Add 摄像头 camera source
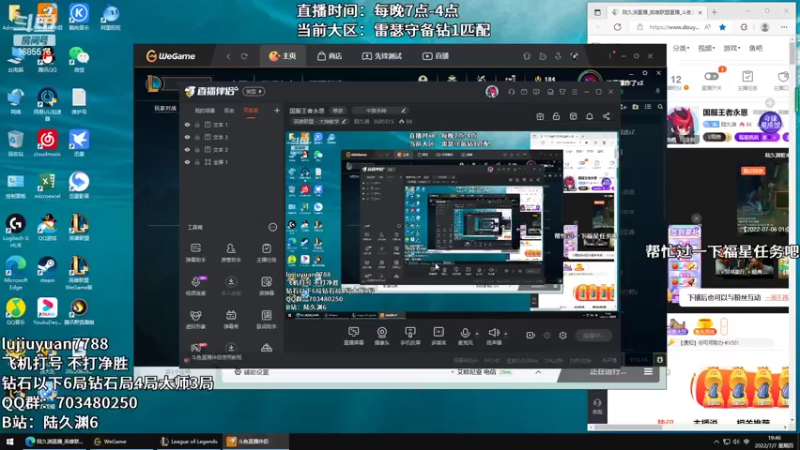800x450 pixels. pyautogui.click(x=382, y=336)
